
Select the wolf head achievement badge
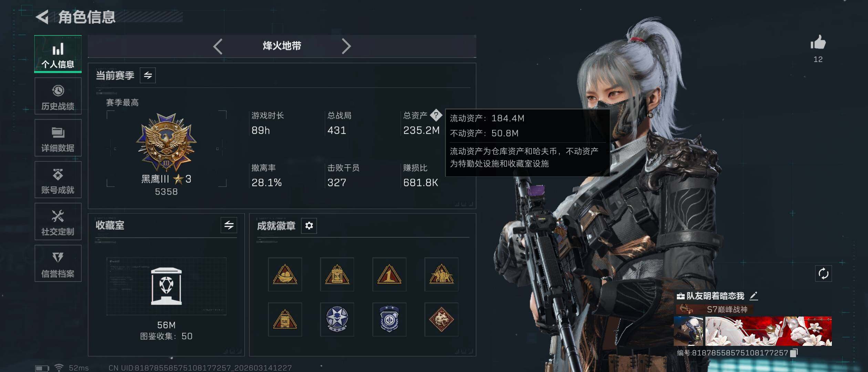point(441,320)
